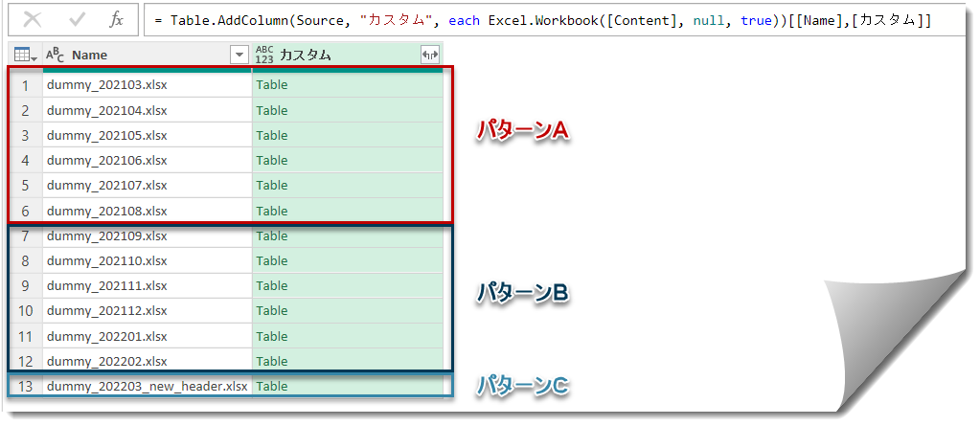The height and width of the screenshot is (426, 980).
Task: Open the table menu icon in header corner
Action: coord(26,55)
